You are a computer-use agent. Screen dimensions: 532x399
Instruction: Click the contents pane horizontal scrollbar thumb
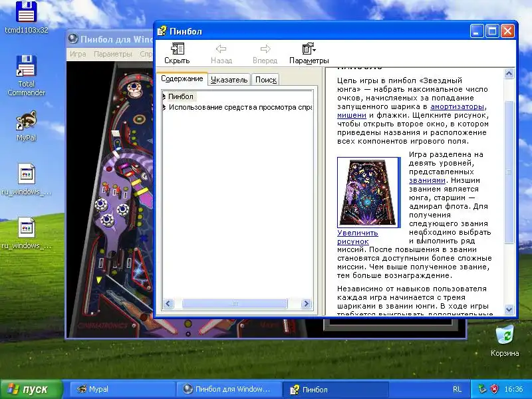pyautogui.click(x=235, y=303)
